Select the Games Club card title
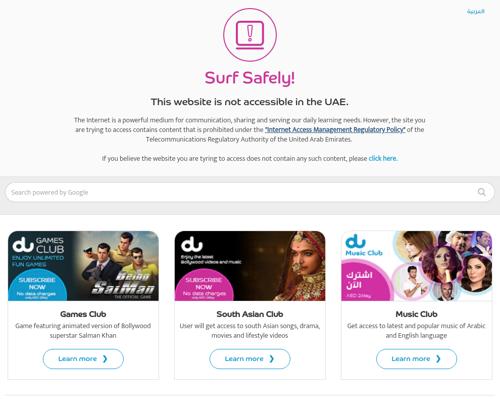This screenshot has width=500, height=406. point(83,314)
